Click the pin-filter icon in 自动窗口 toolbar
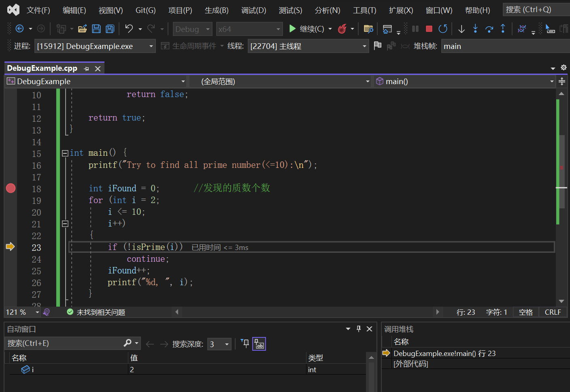This screenshot has height=392, width=570. point(245,343)
